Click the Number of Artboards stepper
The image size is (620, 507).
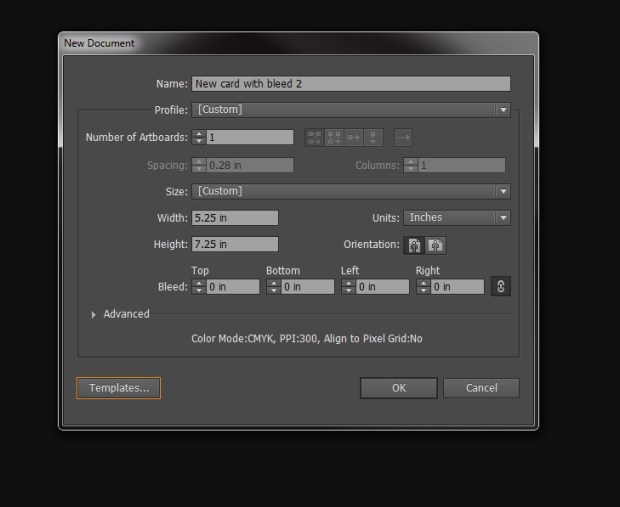[198, 137]
